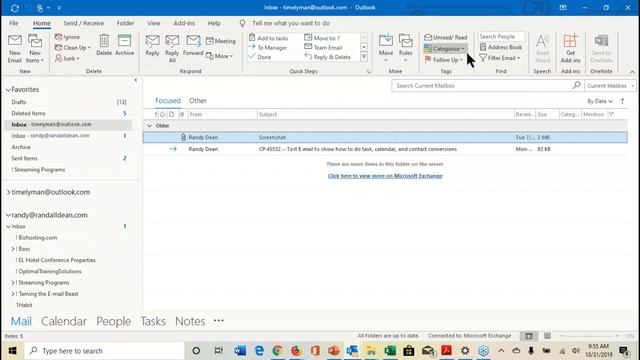
Task: Open the Categorize dropdown
Action: tap(445, 49)
